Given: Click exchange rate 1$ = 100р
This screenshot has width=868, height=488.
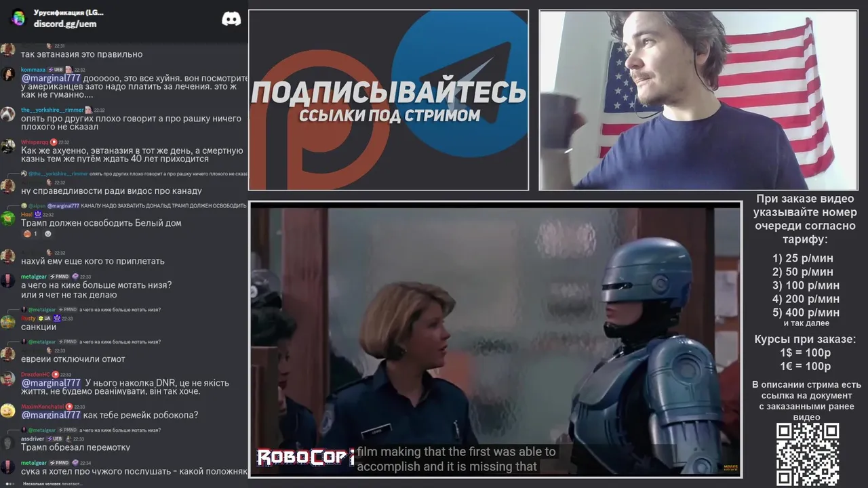Looking at the screenshot, I should point(805,353).
